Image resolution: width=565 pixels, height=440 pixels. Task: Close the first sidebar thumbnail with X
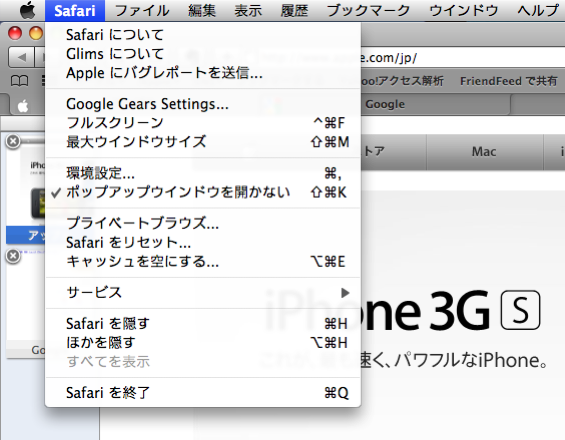[x=13, y=141]
